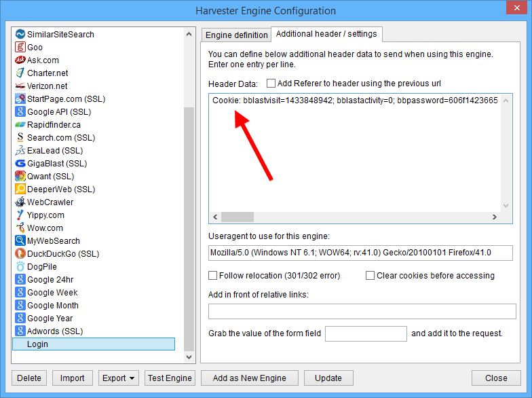Select the Ask.com engine icon

click(x=20, y=60)
